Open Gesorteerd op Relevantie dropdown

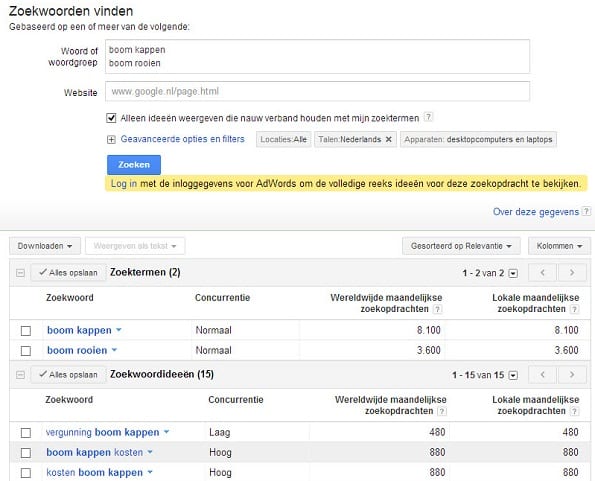coord(461,246)
